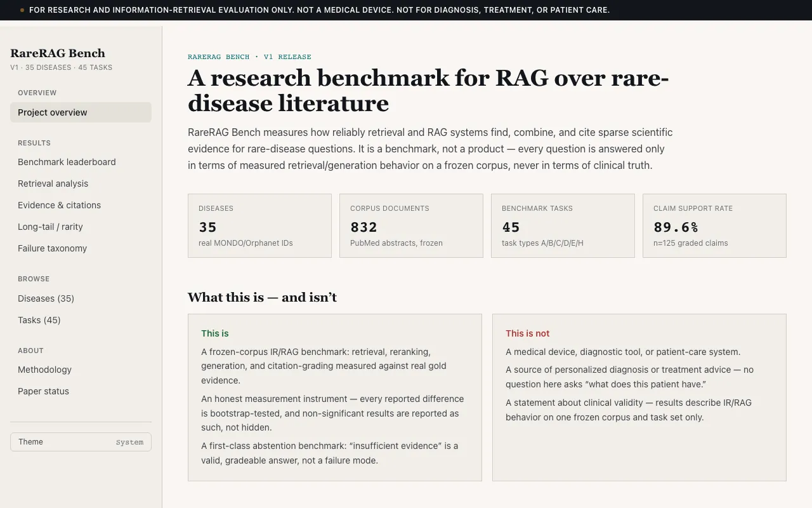The width and height of the screenshot is (812, 508).
Task: Click the RareRAG Bench sidebar title
Action: coord(58,53)
